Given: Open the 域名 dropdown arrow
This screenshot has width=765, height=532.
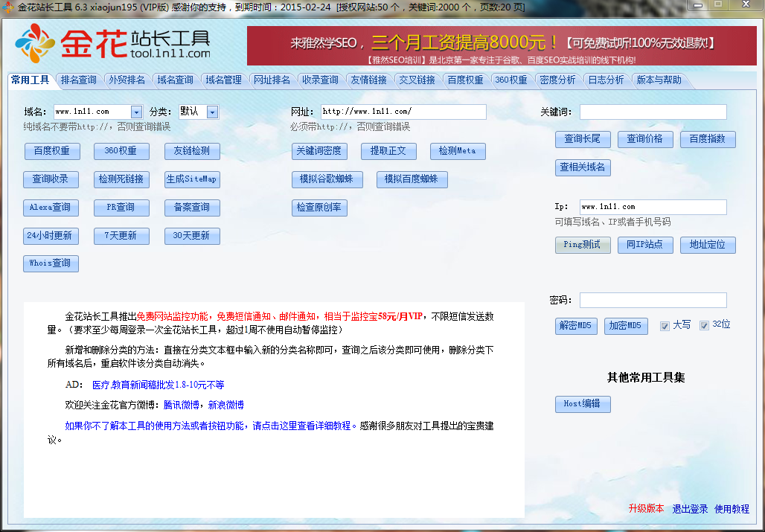Looking at the screenshot, I should (137, 112).
